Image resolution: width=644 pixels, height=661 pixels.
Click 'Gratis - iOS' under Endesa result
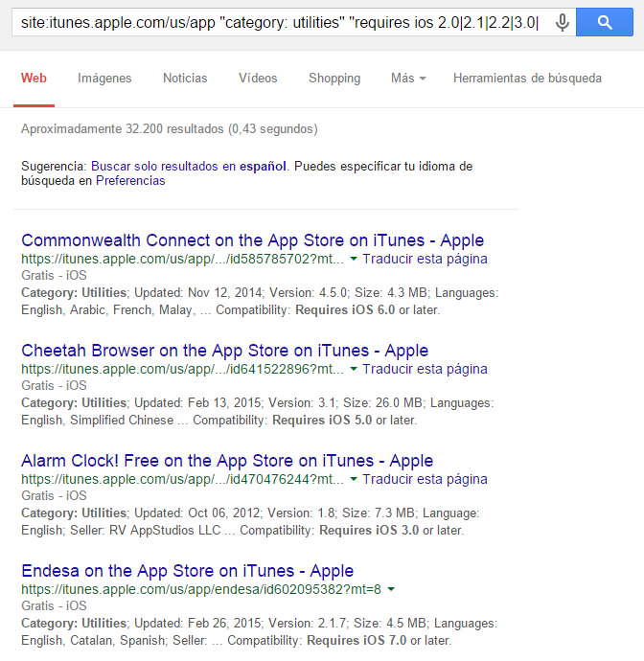pyautogui.click(x=54, y=605)
